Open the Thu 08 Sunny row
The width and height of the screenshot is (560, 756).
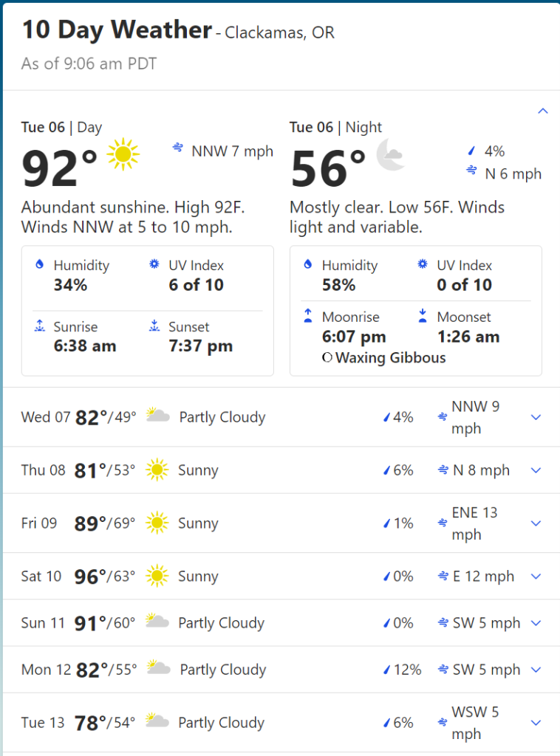[198, 470]
